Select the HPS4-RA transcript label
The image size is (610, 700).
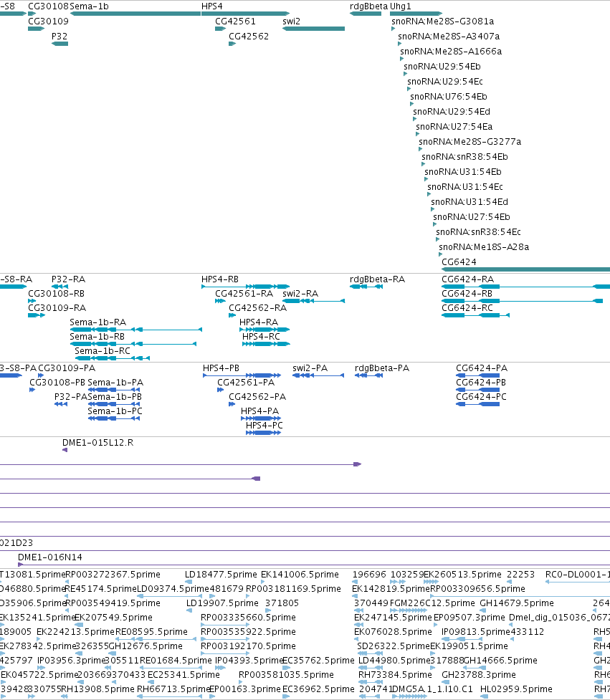(x=259, y=322)
